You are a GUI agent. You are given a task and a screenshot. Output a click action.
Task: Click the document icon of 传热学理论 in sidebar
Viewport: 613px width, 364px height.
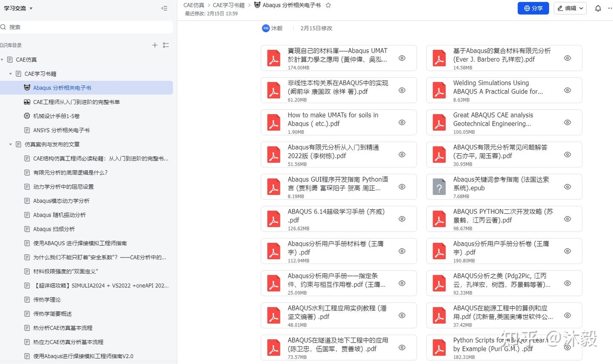point(27,300)
